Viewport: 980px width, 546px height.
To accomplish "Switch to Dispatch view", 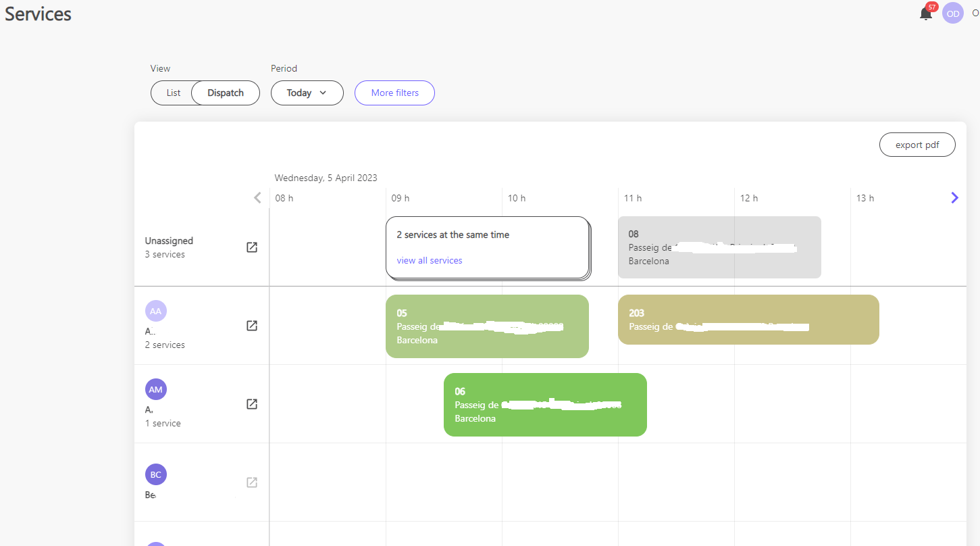I will pyautogui.click(x=226, y=93).
